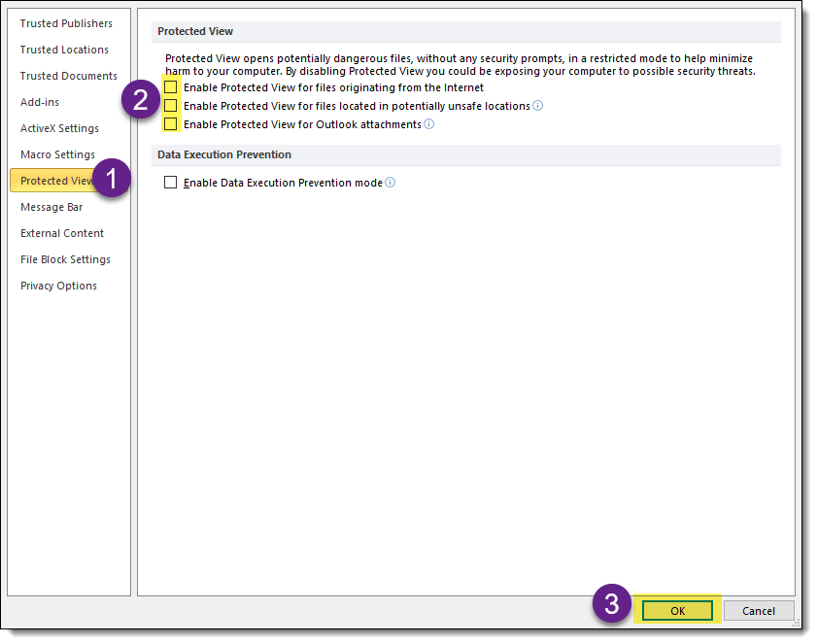The height and width of the screenshot is (644, 817).
Task: Click info icon beside unsafe locations option
Action: click(x=538, y=106)
